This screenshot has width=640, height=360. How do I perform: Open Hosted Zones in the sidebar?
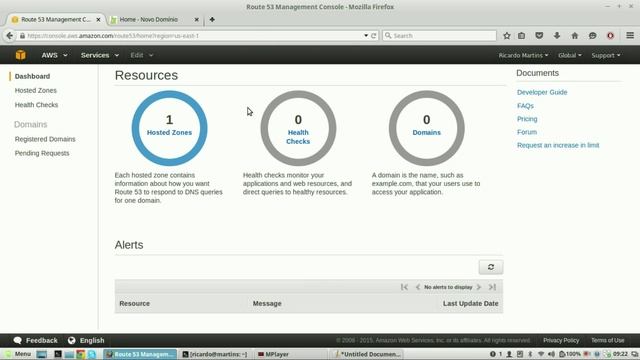36,90
